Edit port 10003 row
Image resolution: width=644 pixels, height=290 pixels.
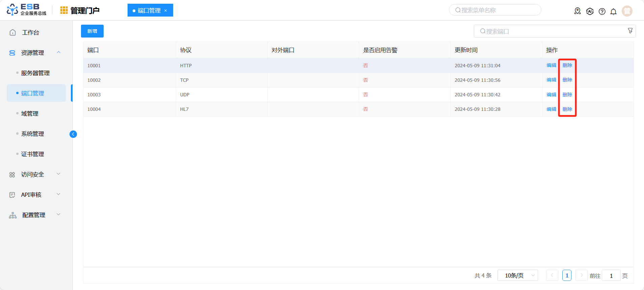point(551,95)
